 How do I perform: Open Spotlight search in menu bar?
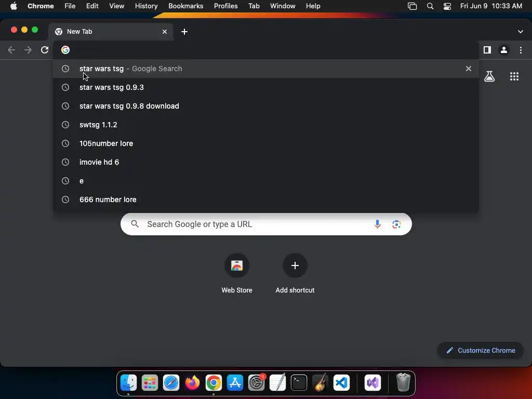[430, 6]
